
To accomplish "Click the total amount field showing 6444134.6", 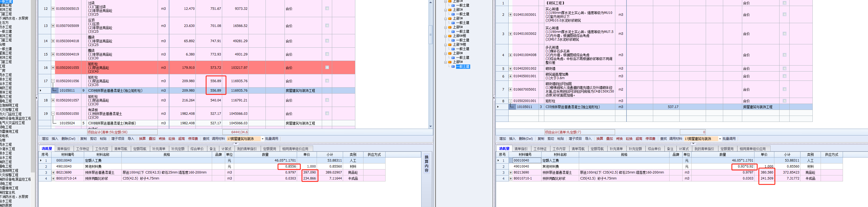I will [x=236, y=132].
